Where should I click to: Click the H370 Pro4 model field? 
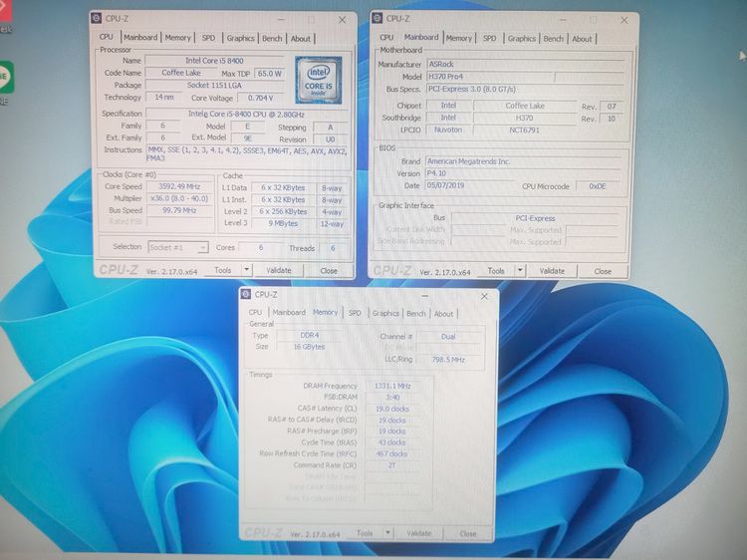click(490, 77)
